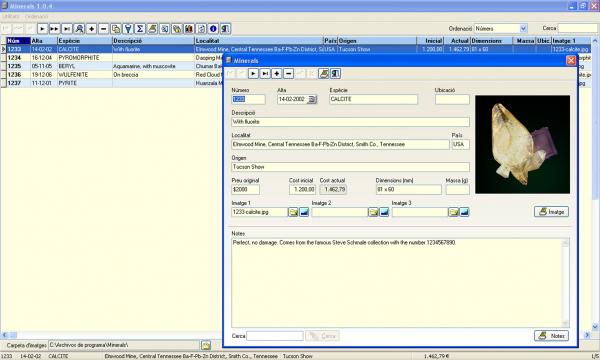Screen dimensions: 600x360
Task: Open the Alta date calendar picker
Action: pyautogui.click(x=312, y=99)
